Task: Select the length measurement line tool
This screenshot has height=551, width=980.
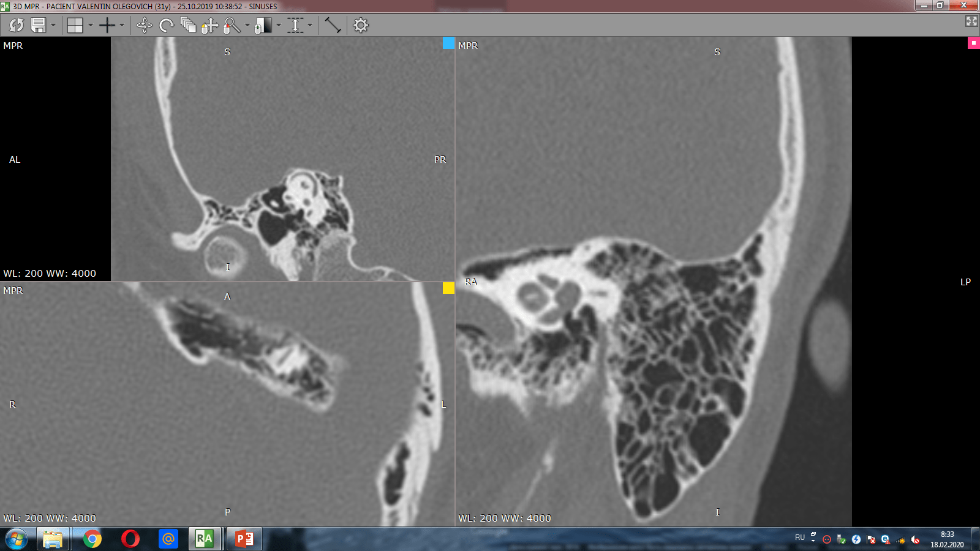Action: point(333,25)
